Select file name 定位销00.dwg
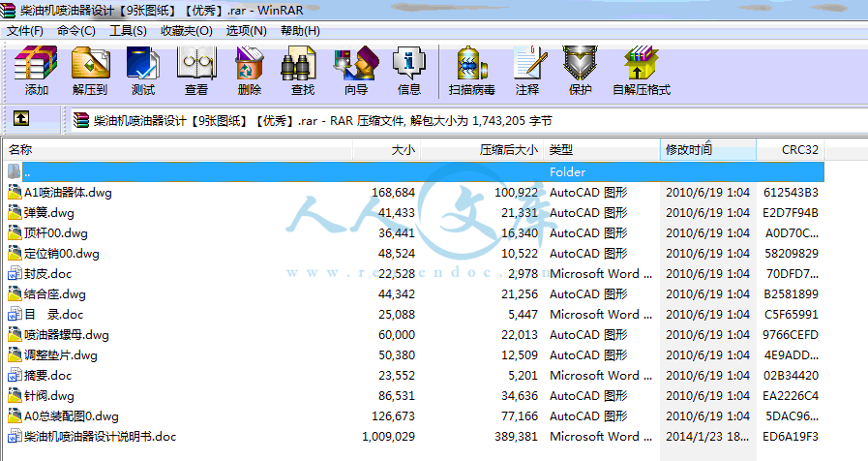The image size is (868, 461). tap(61, 254)
